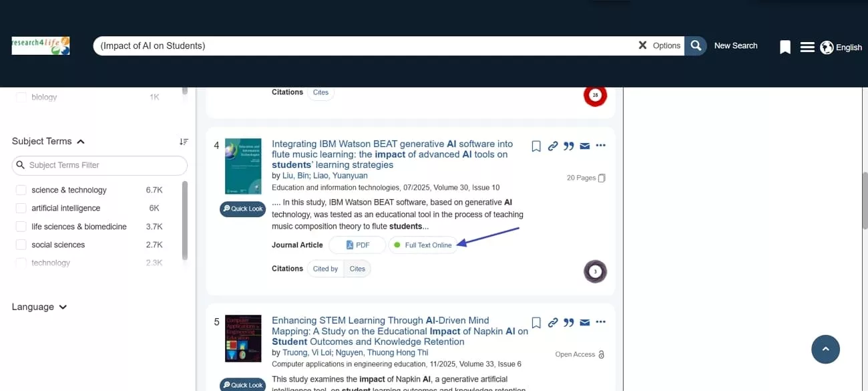
Task: Click authors Truong, Vi Loi; Nguyen, Thuong Hong Thi
Action: pyautogui.click(x=355, y=352)
